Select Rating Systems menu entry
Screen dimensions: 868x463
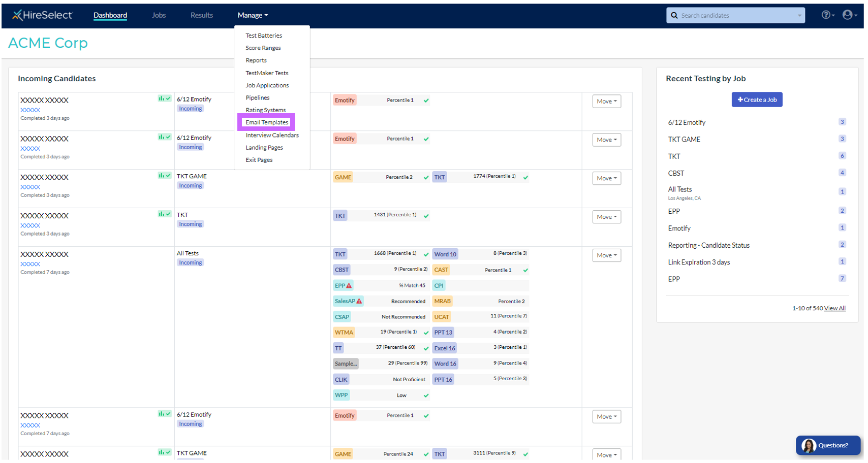pyautogui.click(x=266, y=110)
